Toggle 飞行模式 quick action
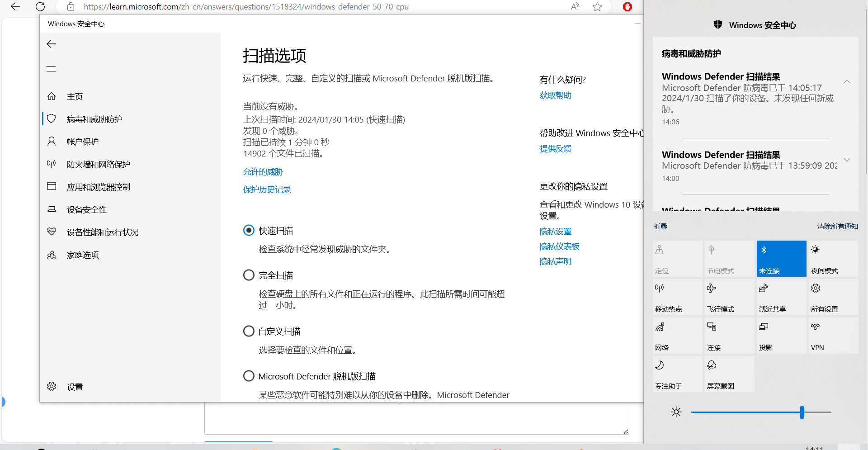The image size is (868, 450). 729,297
